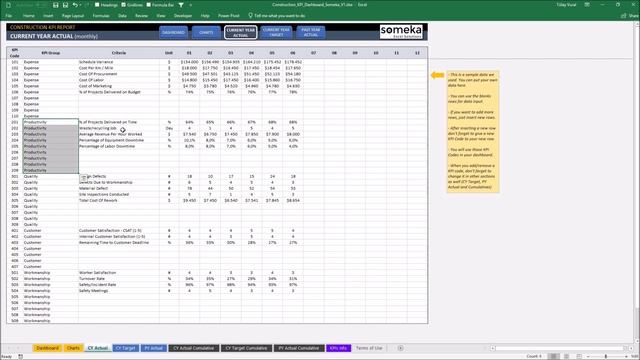Click the zoom in plus icon
640x360 pixels.
pos(627,356)
